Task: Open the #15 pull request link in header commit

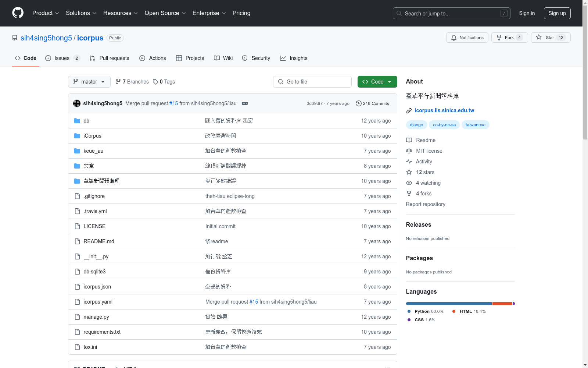Action: click(173, 103)
